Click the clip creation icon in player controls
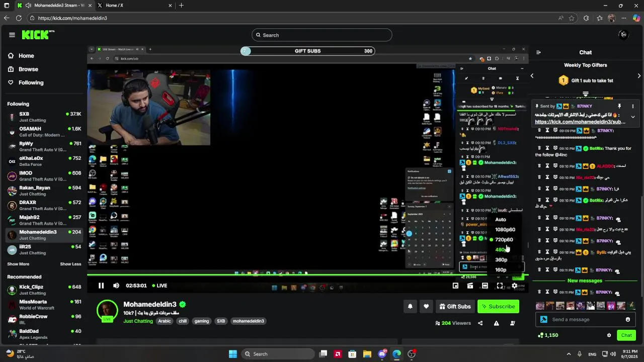Viewport: 644px width, 362px height. tap(470, 286)
